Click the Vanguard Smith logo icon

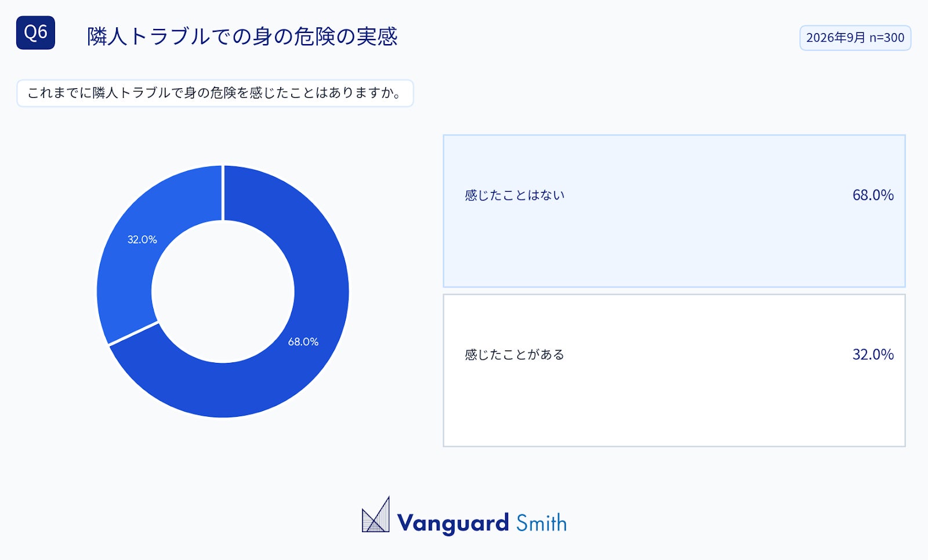click(x=376, y=514)
